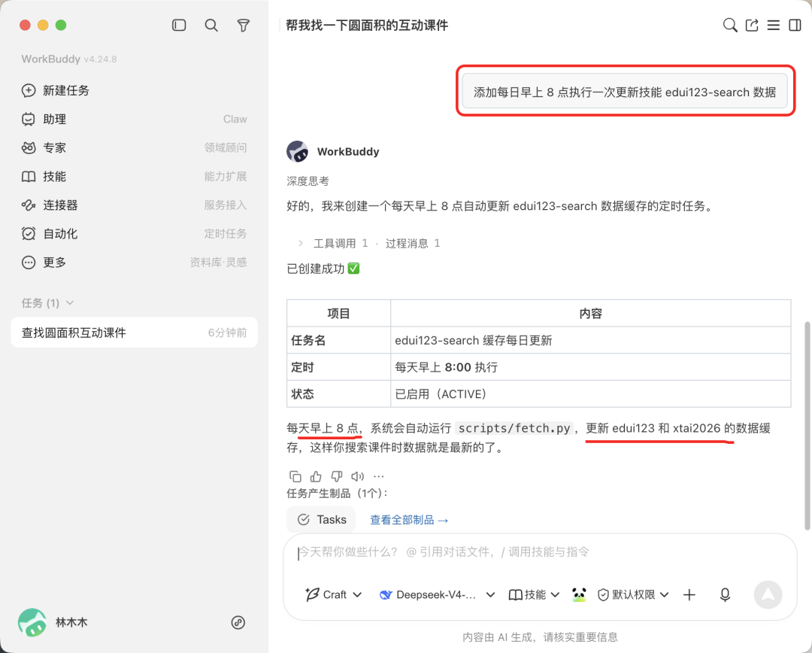This screenshot has width=812, height=653.
Task: Click link icon beside 林木木
Action: pyautogui.click(x=238, y=622)
